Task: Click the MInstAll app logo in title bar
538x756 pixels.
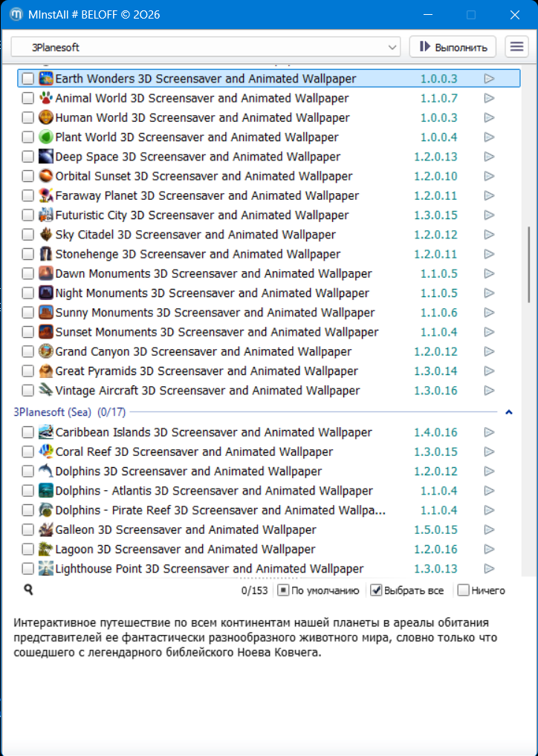Action: (17, 14)
